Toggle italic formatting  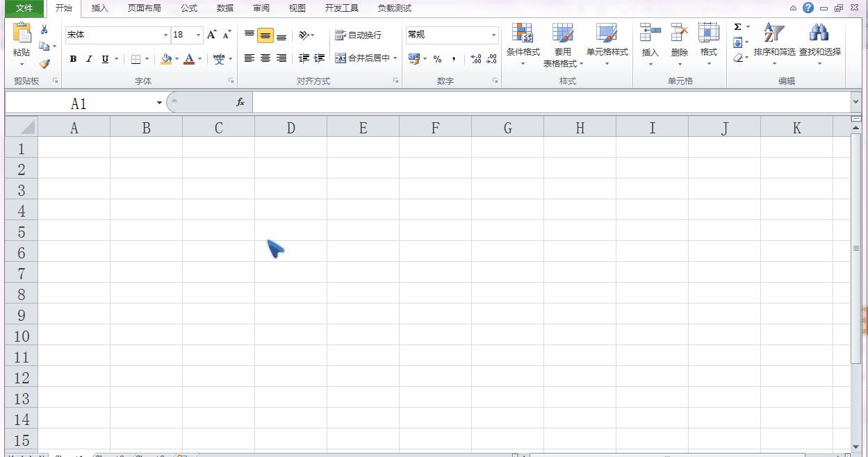89,59
